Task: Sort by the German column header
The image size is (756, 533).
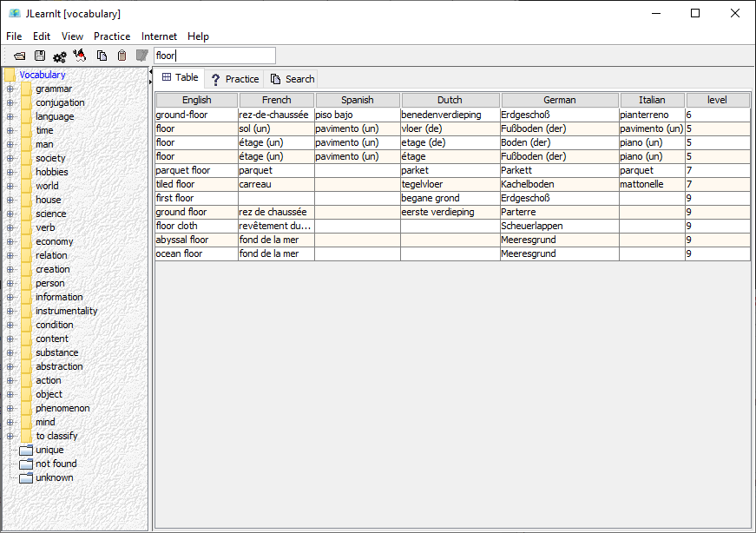Action: pos(560,100)
